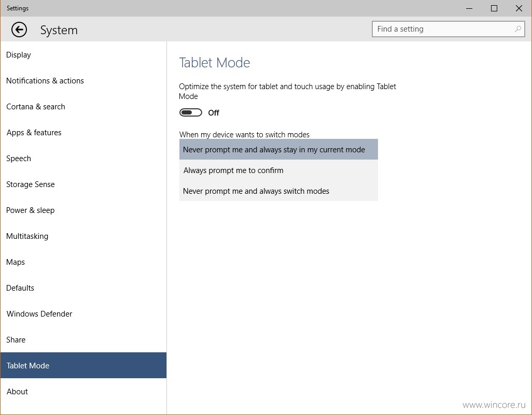Open Display settings page

pos(83,54)
